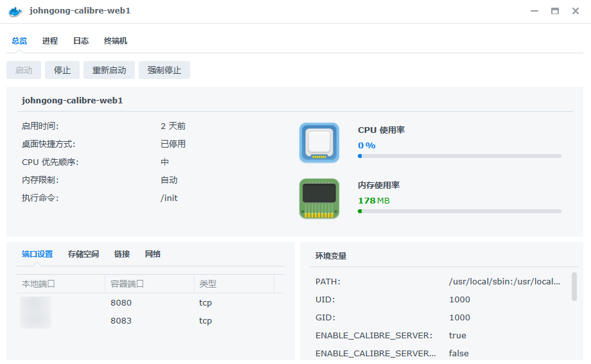The width and height of the screenshot is (591, 364).
Task: Click the 重新启动 button
Action: 109,70
